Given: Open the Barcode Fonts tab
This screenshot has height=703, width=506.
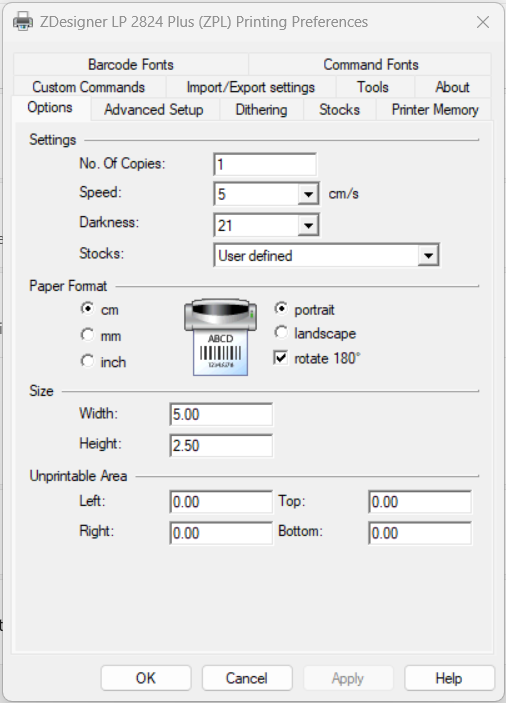Looking at the screenshot, I should pos(131,65).
